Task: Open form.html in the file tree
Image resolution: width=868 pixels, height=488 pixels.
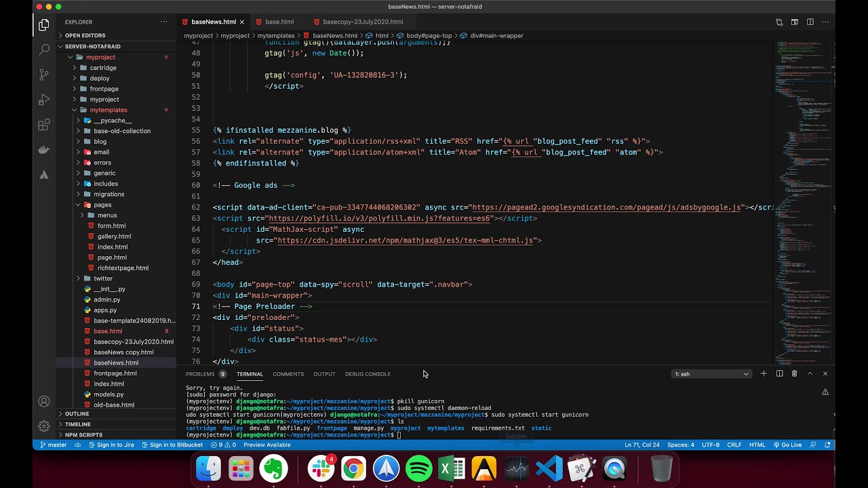Action: point(111,226)
